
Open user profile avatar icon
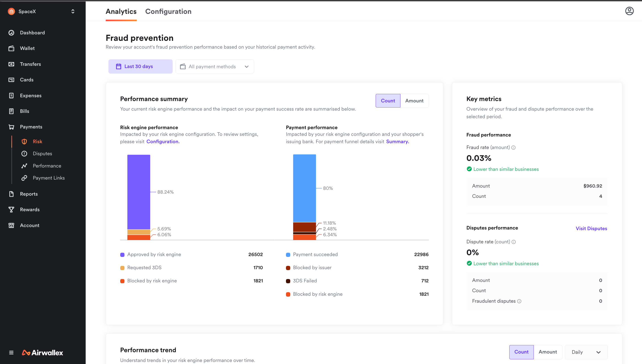point(629,11)
